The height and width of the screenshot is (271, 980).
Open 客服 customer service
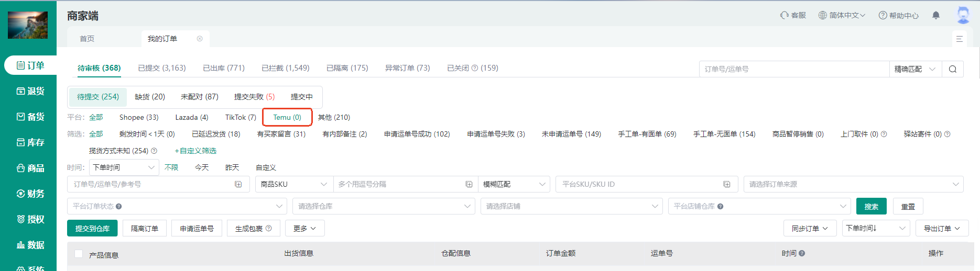[793, 15]
